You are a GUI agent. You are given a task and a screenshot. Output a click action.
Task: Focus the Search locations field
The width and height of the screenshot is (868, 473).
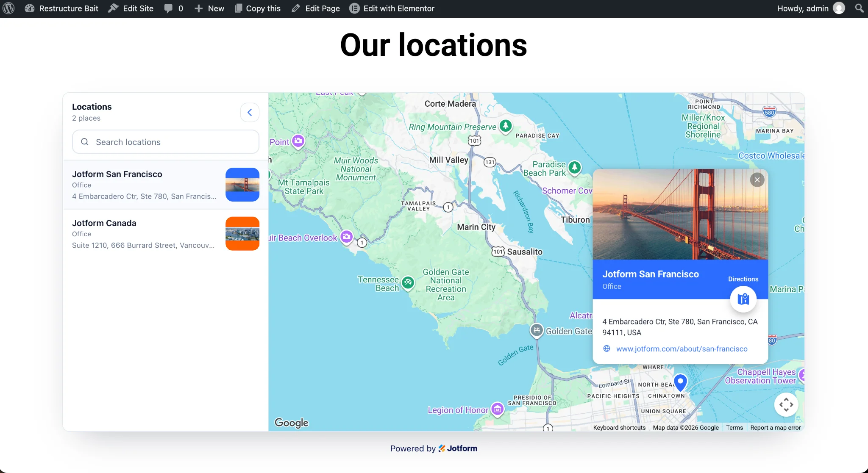click(x=166, y=142)
